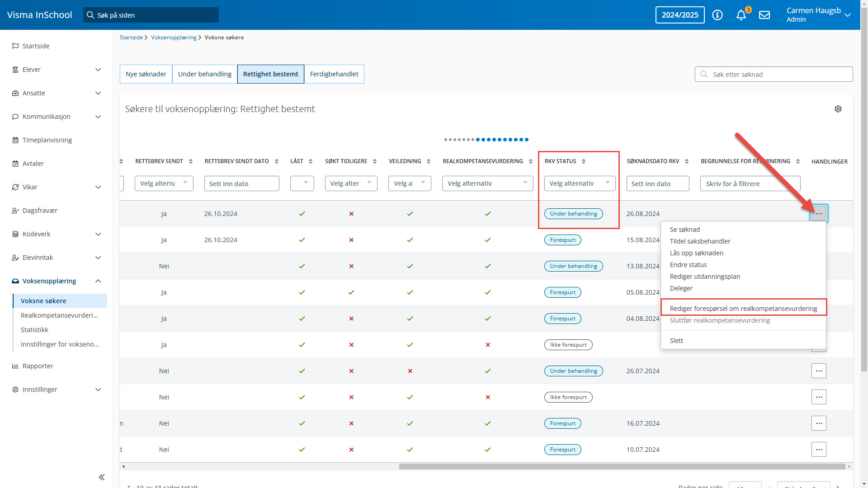
Task: Sort by RKV STATUS column arrows
Action: [584, 161]
